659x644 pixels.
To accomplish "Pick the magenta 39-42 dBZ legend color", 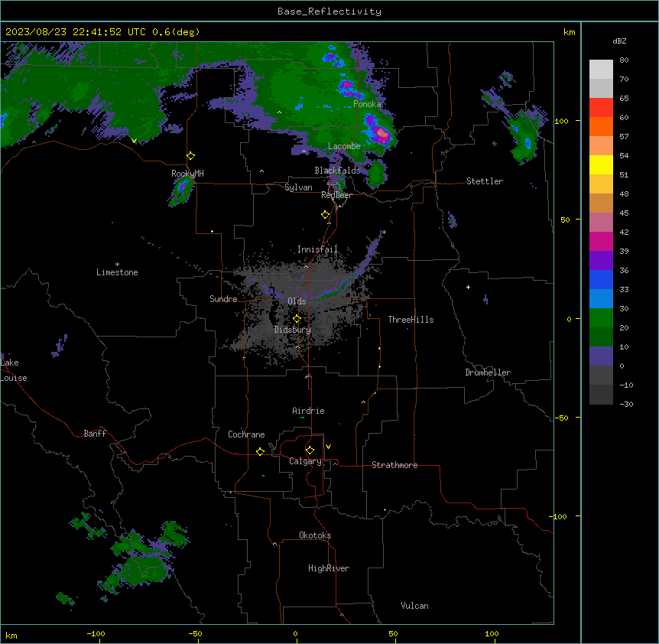I will pos(601,241).
